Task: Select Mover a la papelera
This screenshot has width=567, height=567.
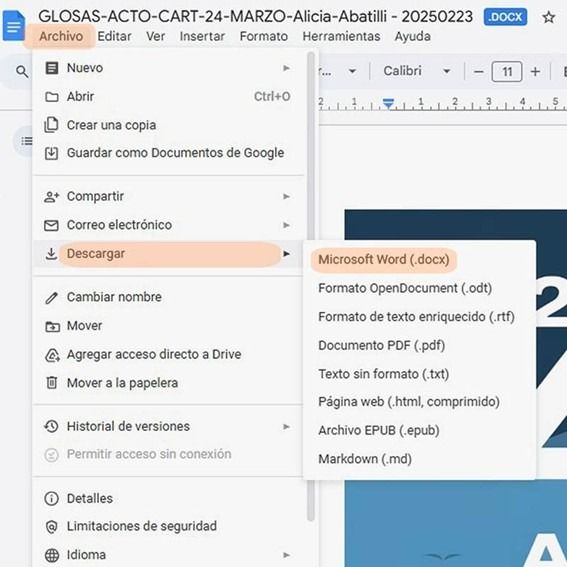Action: tap(168, 383)
